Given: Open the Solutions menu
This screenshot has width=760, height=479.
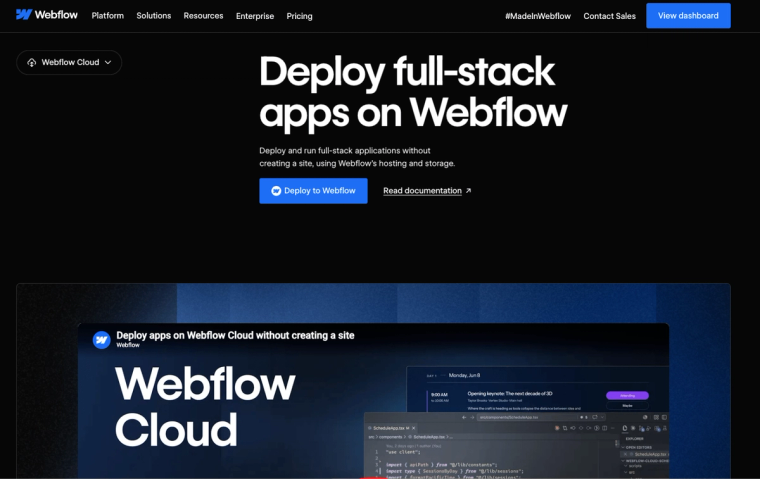Looking at the screenshot, I should [x=154, y=16].
